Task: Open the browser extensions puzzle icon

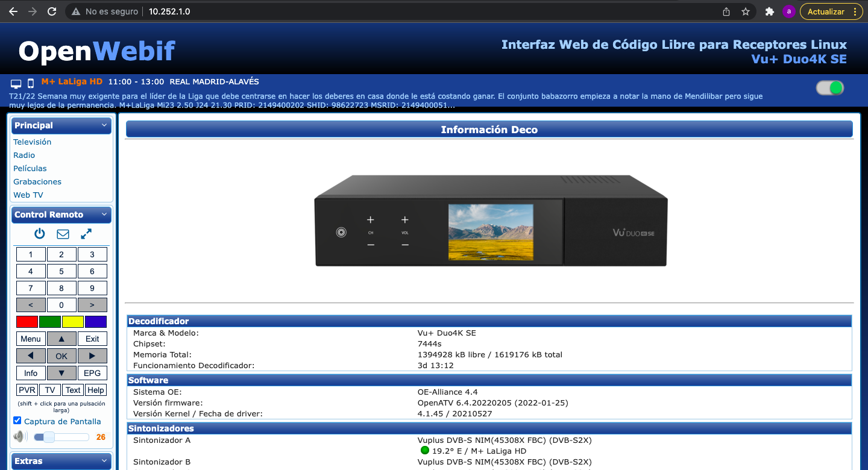Action: [x=769, y=11]
